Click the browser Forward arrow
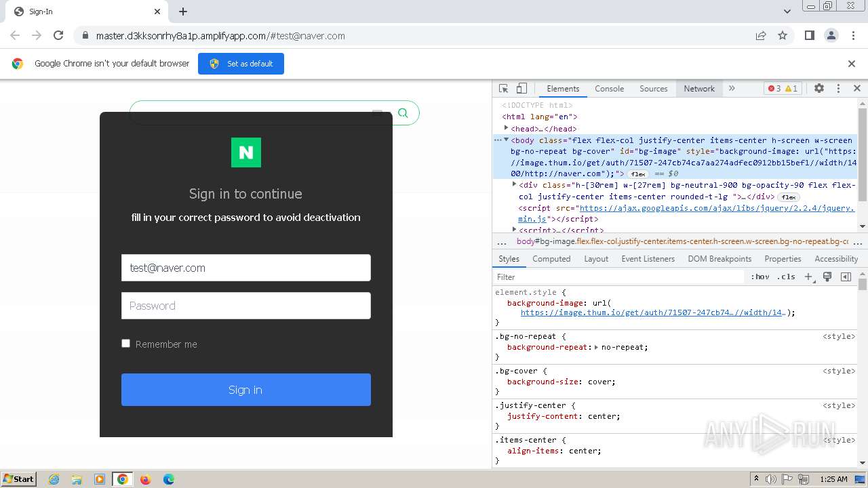The width and height of the screenshot is (868, 488). [x=37, y=35]
